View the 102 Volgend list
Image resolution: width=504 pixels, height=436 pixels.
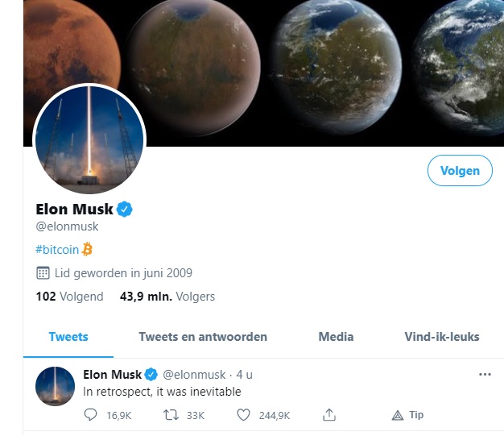tap(69, 297)
